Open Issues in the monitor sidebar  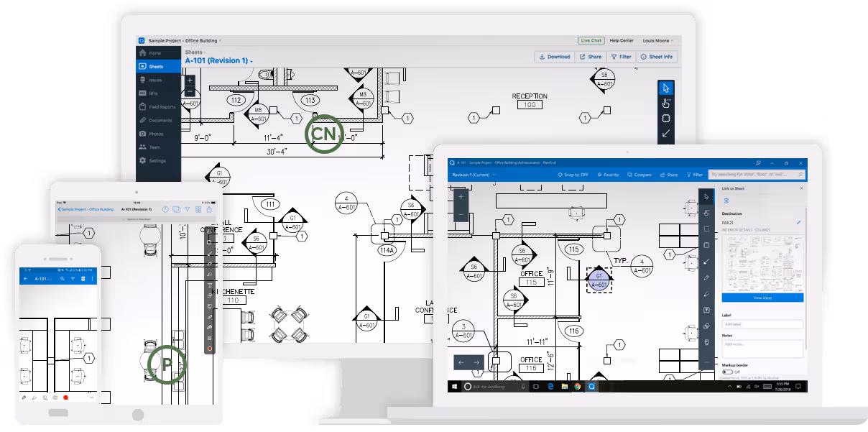(158, 80)
